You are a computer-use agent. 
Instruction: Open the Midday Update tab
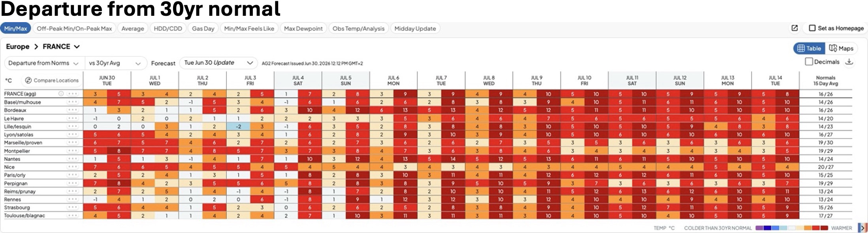pyautogui.click(x=415, y=28)
